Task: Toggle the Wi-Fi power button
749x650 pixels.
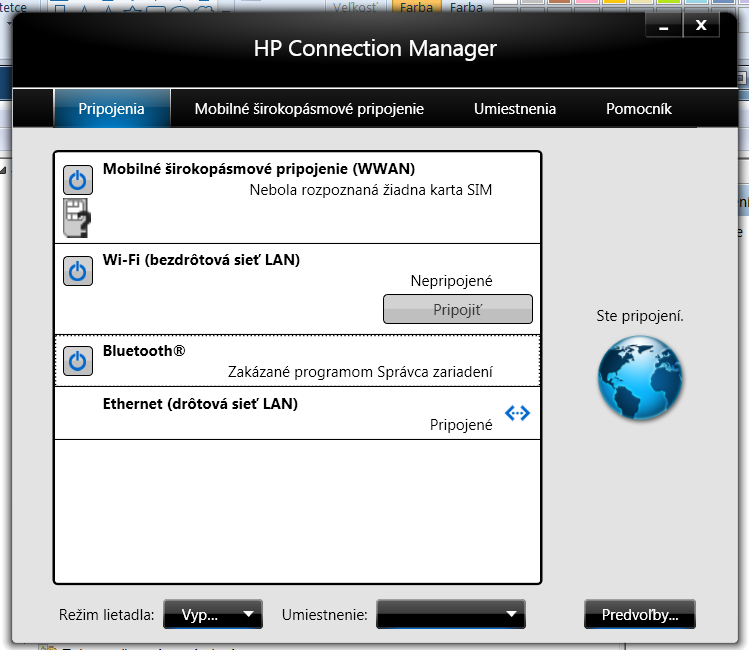Action: pos(78,271)
